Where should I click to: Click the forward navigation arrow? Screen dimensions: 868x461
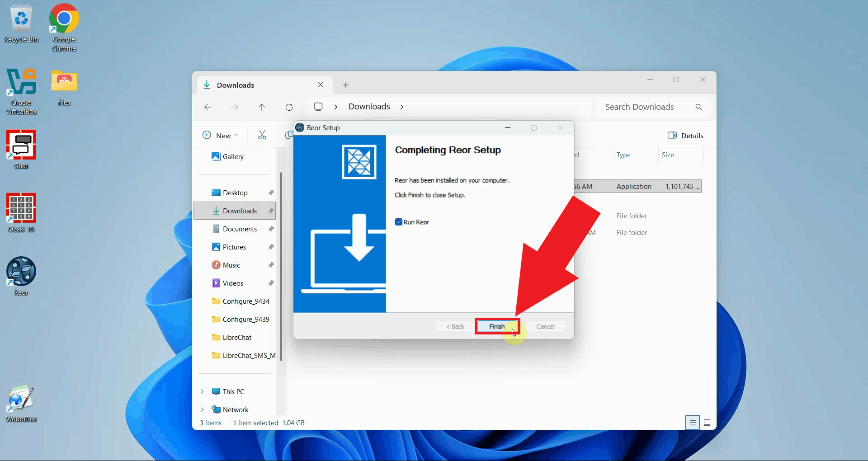(235, 107)
